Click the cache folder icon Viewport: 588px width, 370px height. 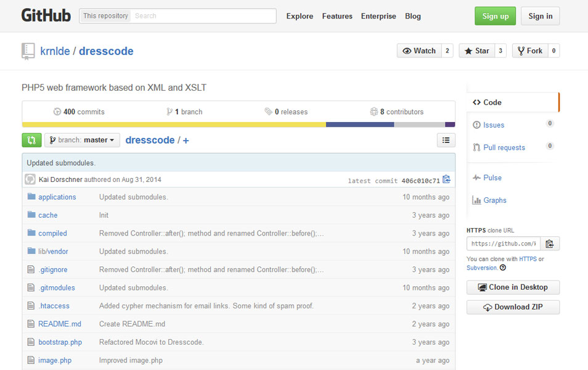click(31, 215)
